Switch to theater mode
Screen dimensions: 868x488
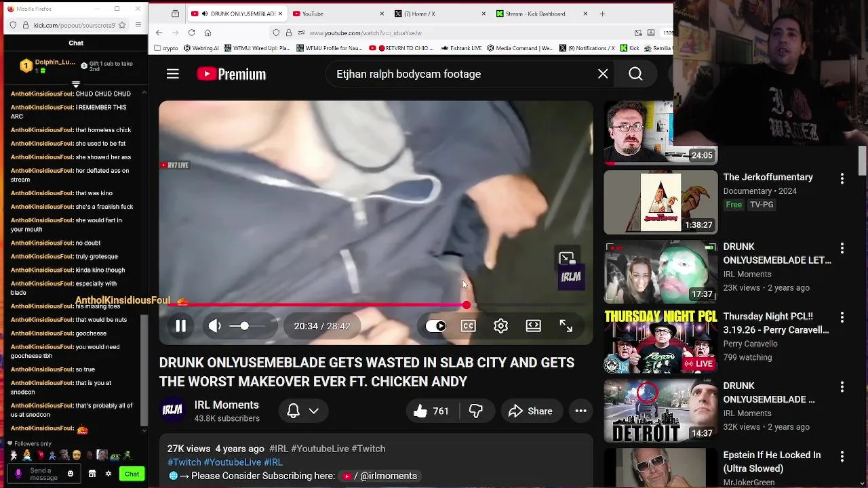[x=534, y=326]
